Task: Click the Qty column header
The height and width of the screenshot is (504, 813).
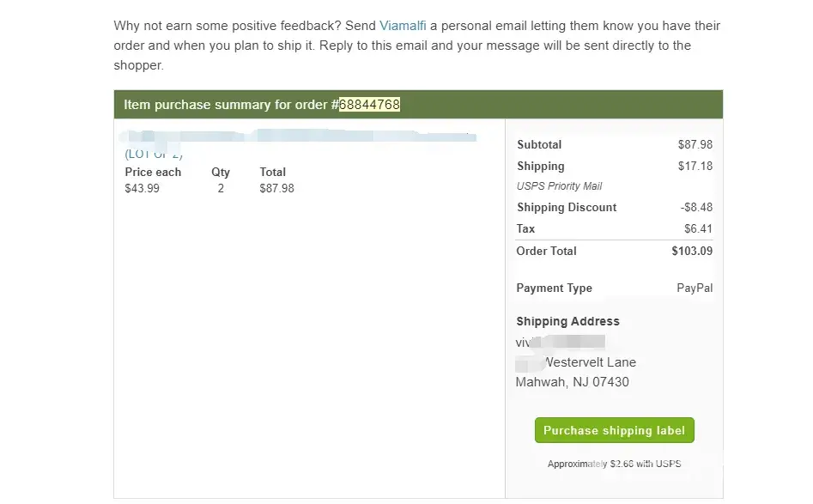Action: click(x=221, y=172)
